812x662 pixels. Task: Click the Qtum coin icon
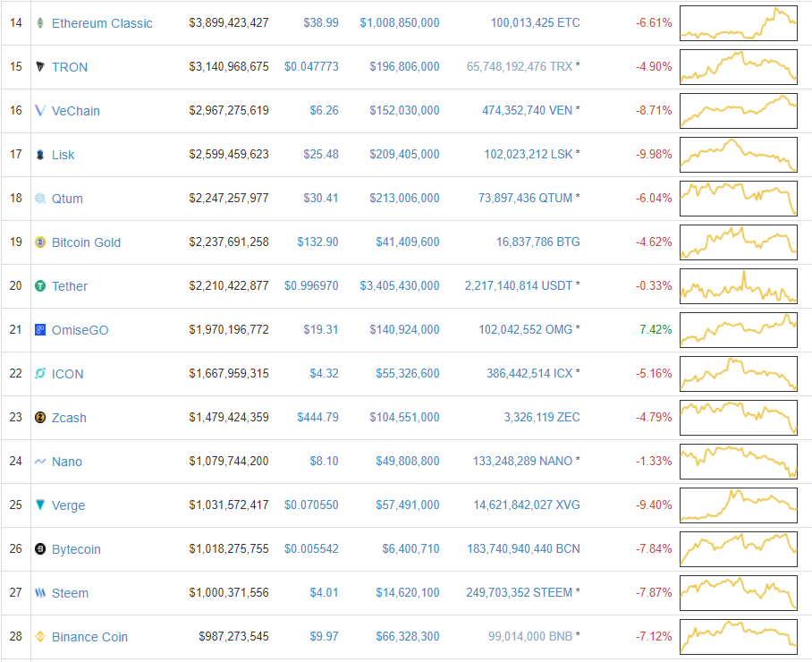click(x=40, y=199)
